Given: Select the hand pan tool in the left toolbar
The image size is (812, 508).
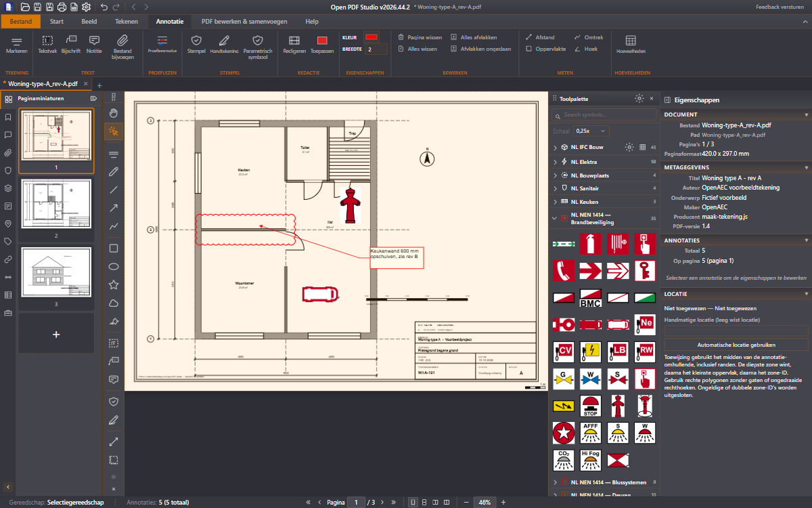Looking at the screenshot, I should coord(114,112).
